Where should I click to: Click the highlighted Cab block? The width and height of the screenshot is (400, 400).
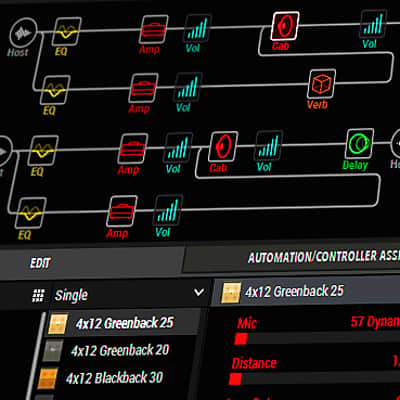285,27
